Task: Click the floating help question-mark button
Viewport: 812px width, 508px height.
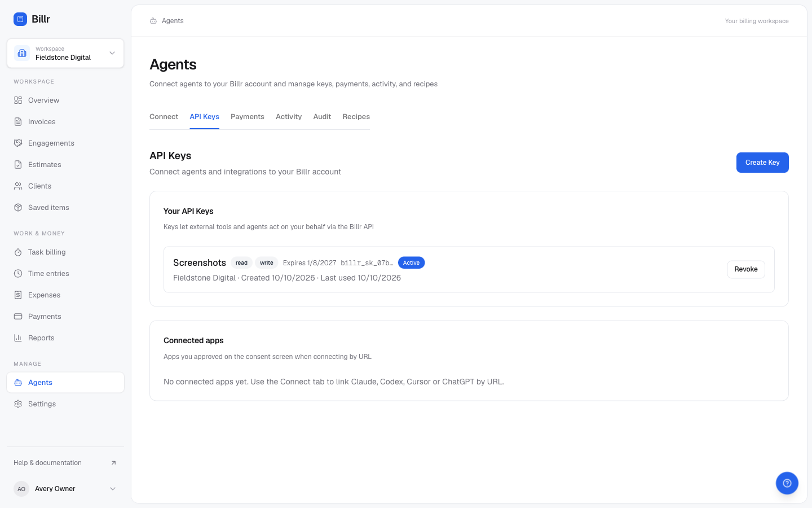Action: point(787,483)
